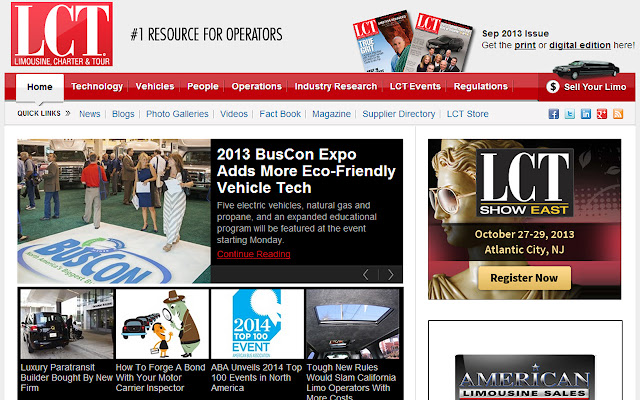This screenshot has height=400, width=640.
Task: Click the #1 Resource For Operators tagline
Action: tap(207, 34)
